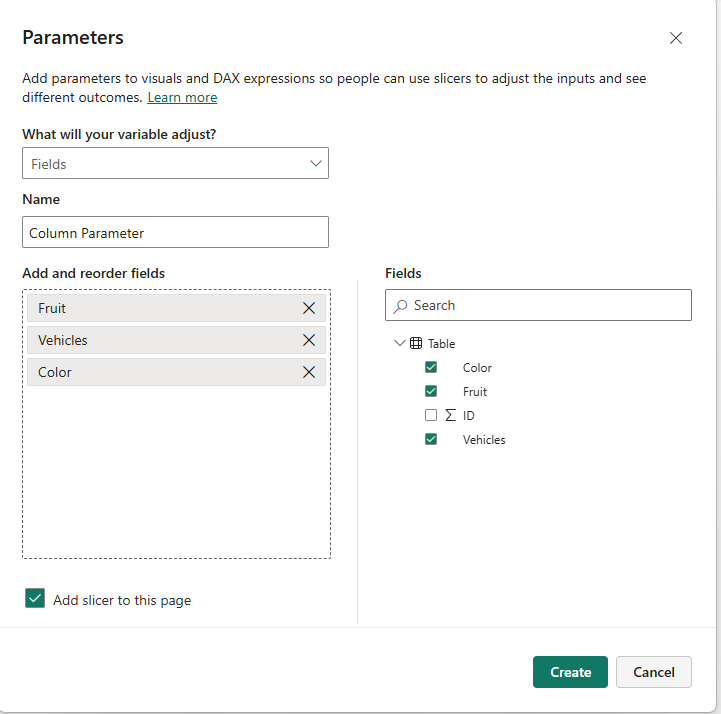Click the search magnifier icon
The width and height of the screenshot is (721, 714).
(400, 306)
